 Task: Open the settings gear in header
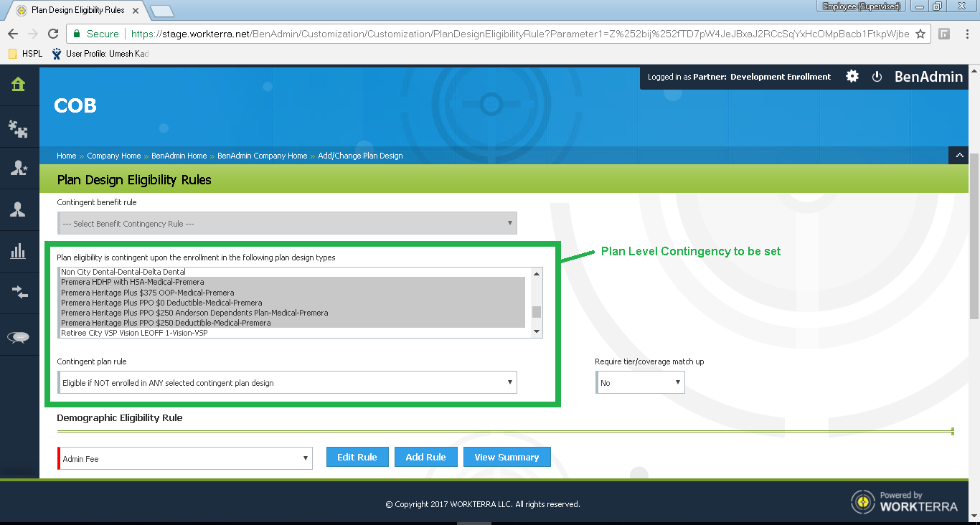point(852,76)
